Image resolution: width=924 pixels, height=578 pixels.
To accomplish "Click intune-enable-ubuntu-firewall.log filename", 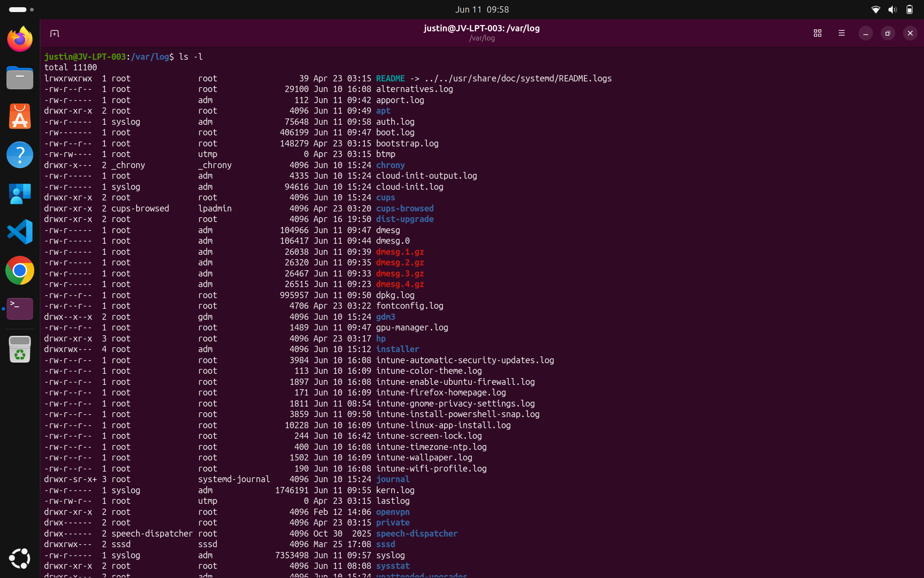I will point(455,382).
